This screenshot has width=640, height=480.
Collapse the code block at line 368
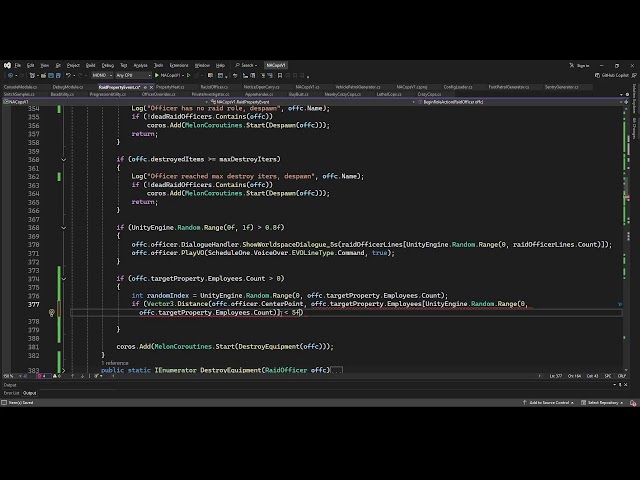coord(64,228)
